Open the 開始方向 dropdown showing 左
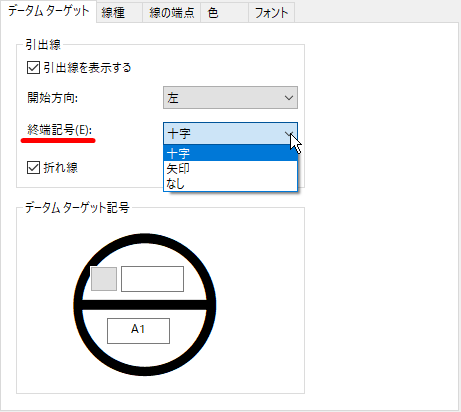Viewport: 461px width, 412px height. point(230,98)
